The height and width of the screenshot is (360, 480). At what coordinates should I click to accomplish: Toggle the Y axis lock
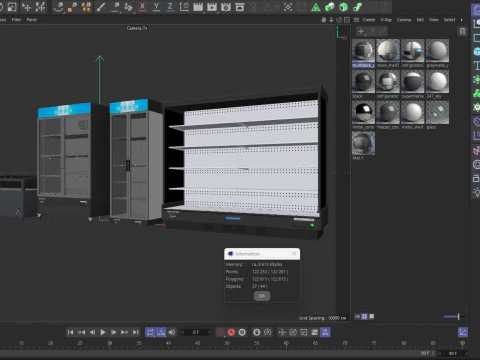pyautogui.click(x=156, y=7)
